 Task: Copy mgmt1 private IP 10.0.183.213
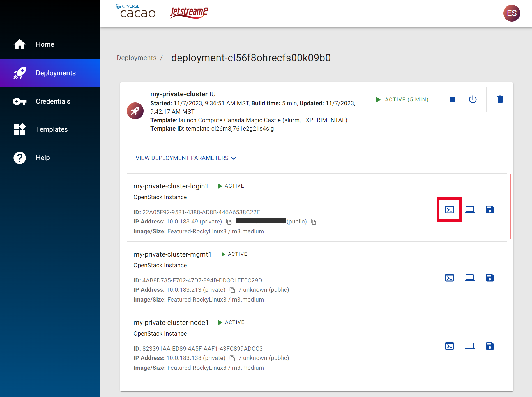[232, 290]
